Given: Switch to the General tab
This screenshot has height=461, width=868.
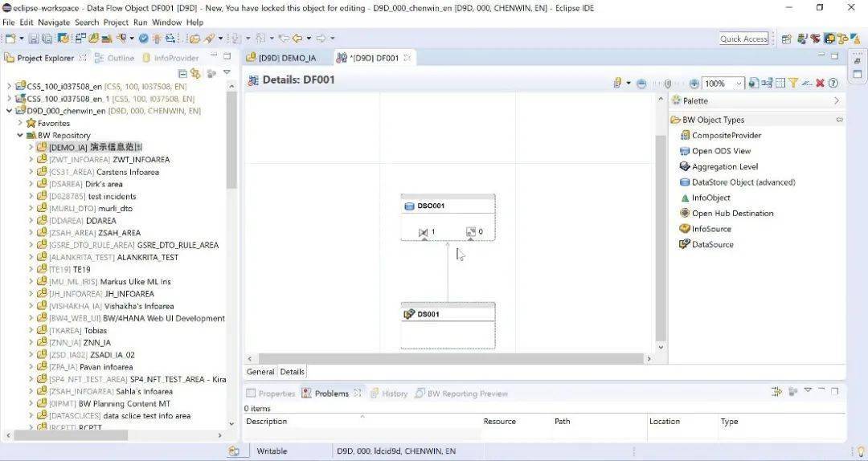Looking at the screenshot, I should tap(260, 372).
